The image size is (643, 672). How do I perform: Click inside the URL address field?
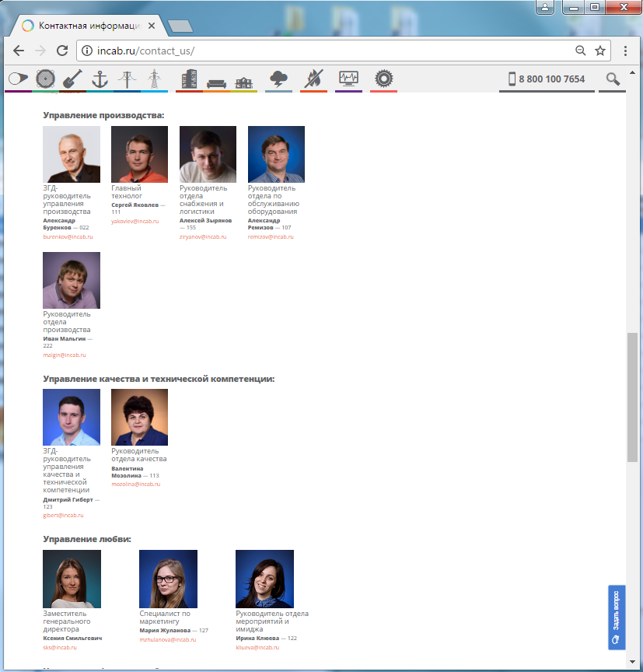[x=350, y=51]
